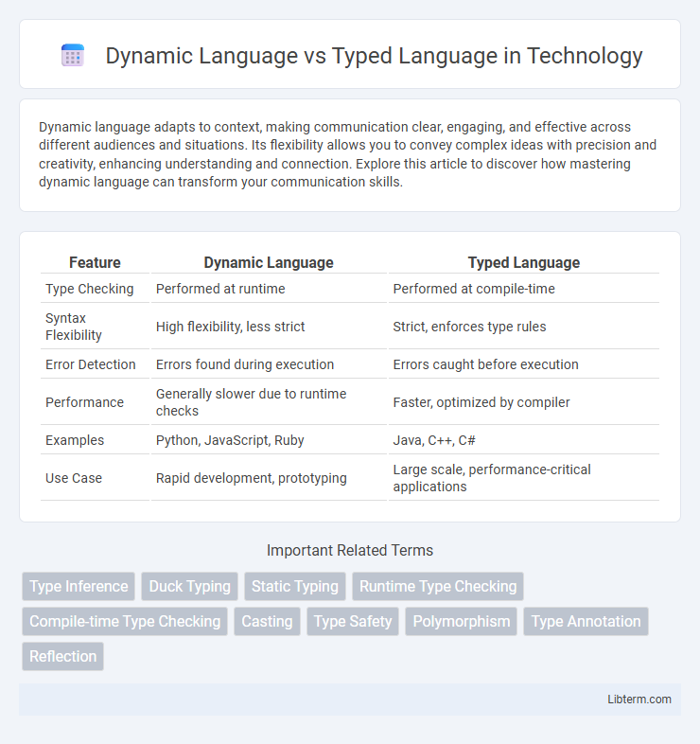
Task: Open the Type Inference tag
Action: tap(79, 586)
